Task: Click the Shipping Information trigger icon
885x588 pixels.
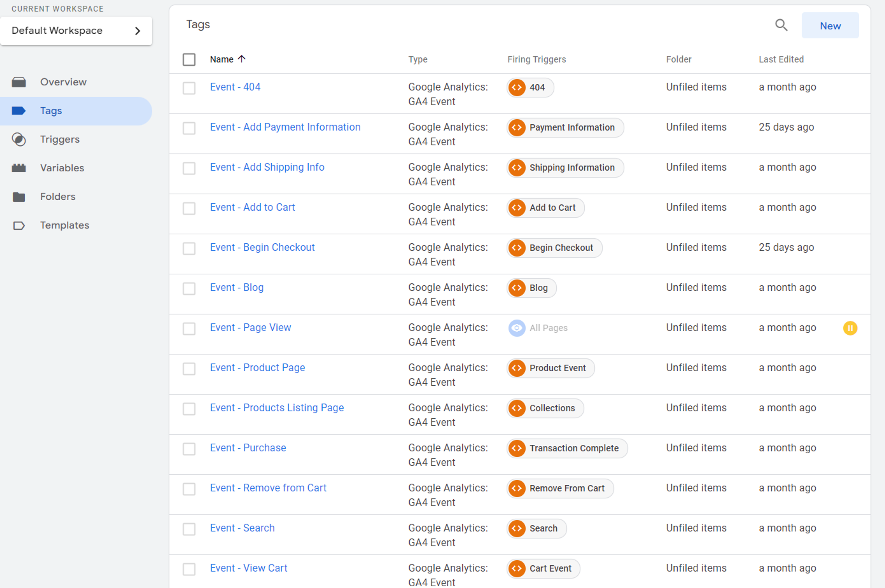Action: 517,168
